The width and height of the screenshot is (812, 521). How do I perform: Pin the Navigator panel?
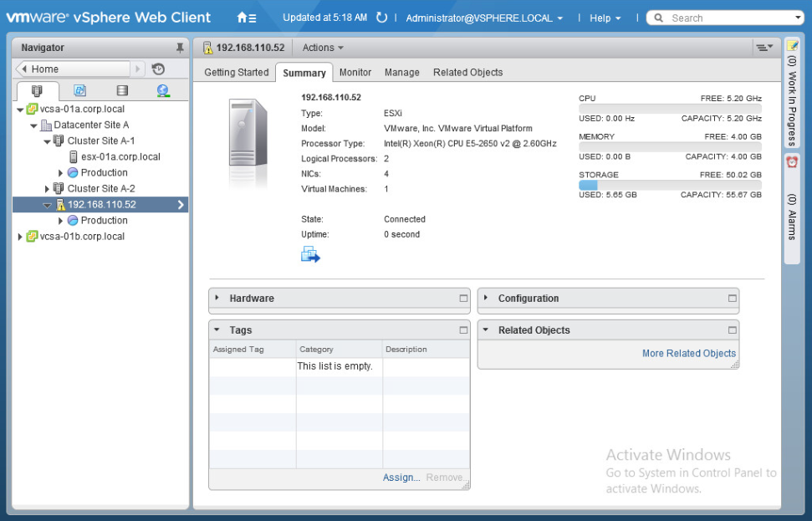pyautogui.click(x=180, y=48)
